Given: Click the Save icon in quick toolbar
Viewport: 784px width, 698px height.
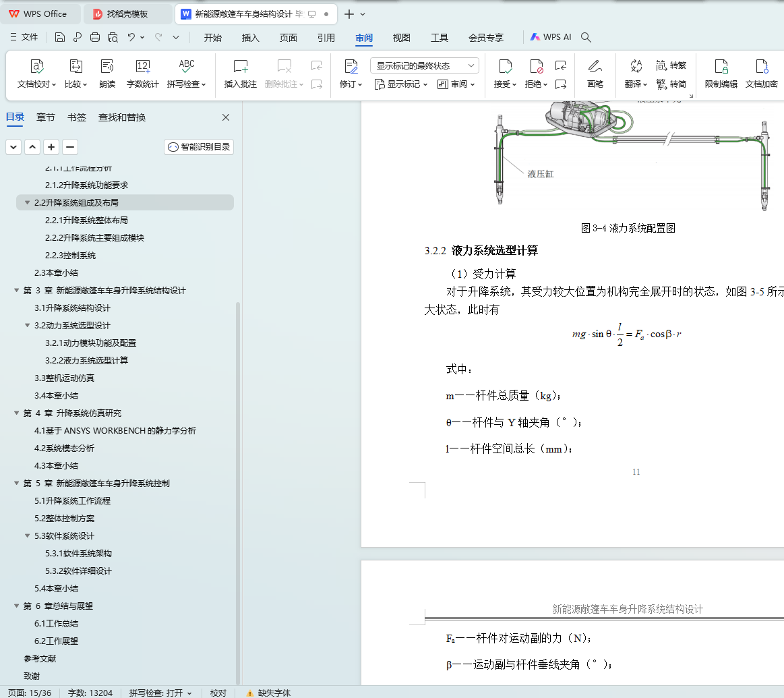Looking at the screenshot, I should click(59, 37).
